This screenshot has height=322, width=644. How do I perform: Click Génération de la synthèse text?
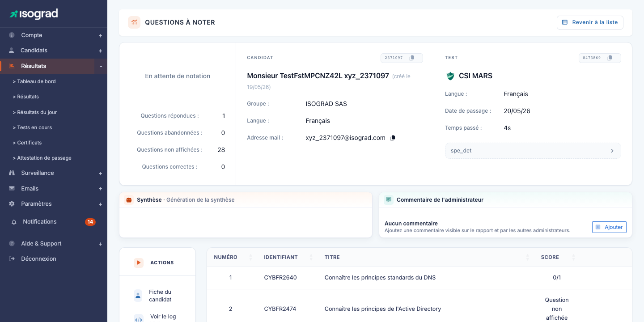[200, 200]
